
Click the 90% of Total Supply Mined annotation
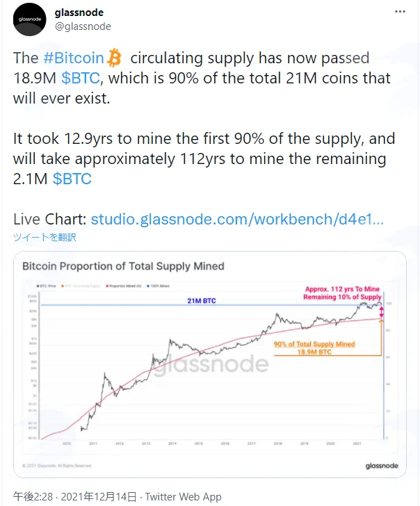click(x=314, y=344)
